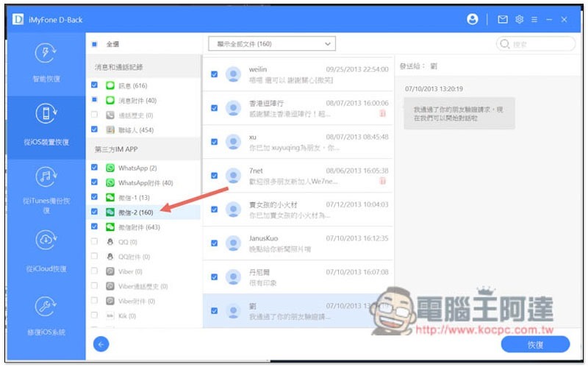The width and height of the screenshot is (588, 367).
Task: Open the WeChat-2 (160) category
Action: pos(135,213)
